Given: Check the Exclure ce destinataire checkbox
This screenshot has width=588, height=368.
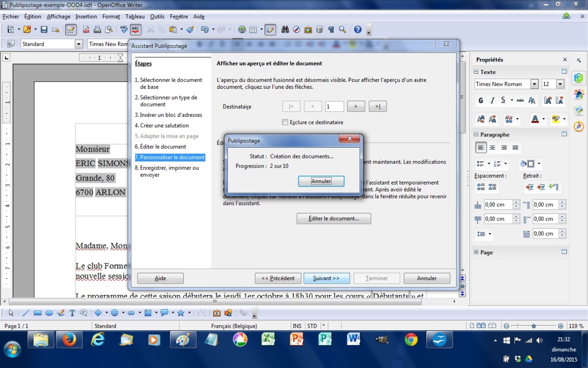Looking at the screenshot, I should coord(285,122).
